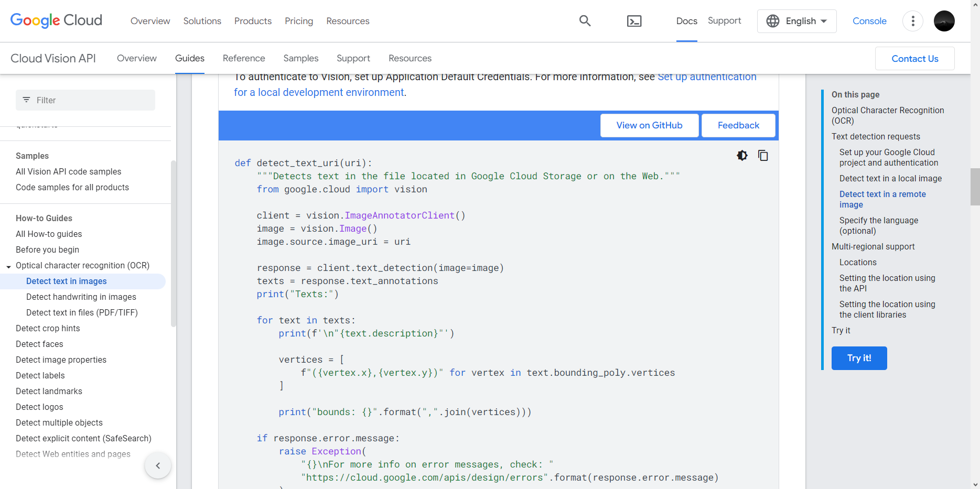This screenshot has height=489, width=980.
Task: Open the search magnifier icon
Action: click(x=585, y=21)
